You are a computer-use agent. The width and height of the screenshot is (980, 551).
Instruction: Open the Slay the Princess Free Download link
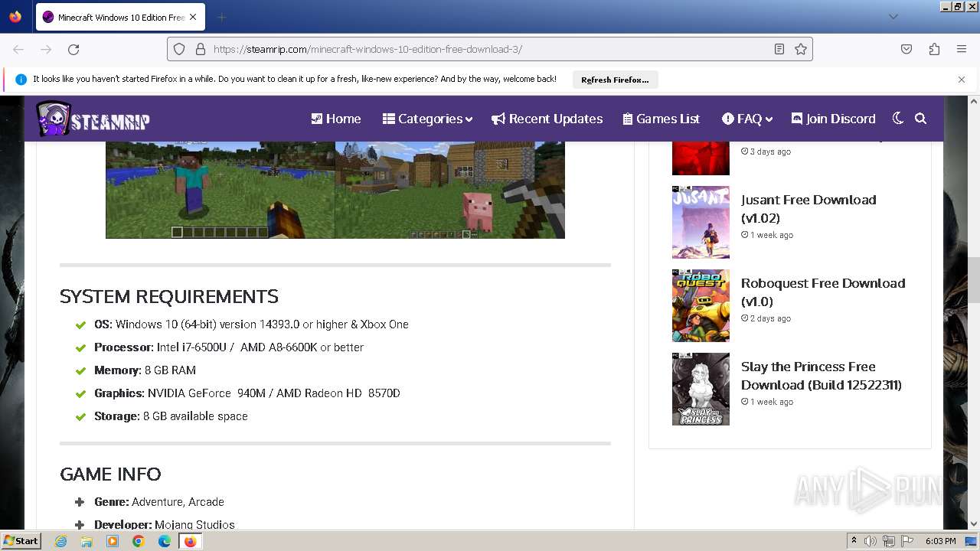822,376
